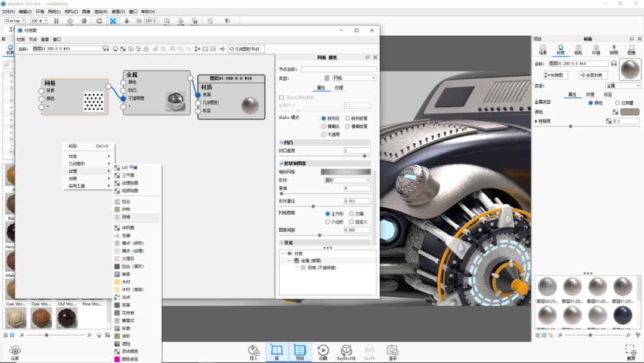Open the 类型 金属 dropdown in project panel
The height and width of the screenshot is (363, 644).
(623, 86)
